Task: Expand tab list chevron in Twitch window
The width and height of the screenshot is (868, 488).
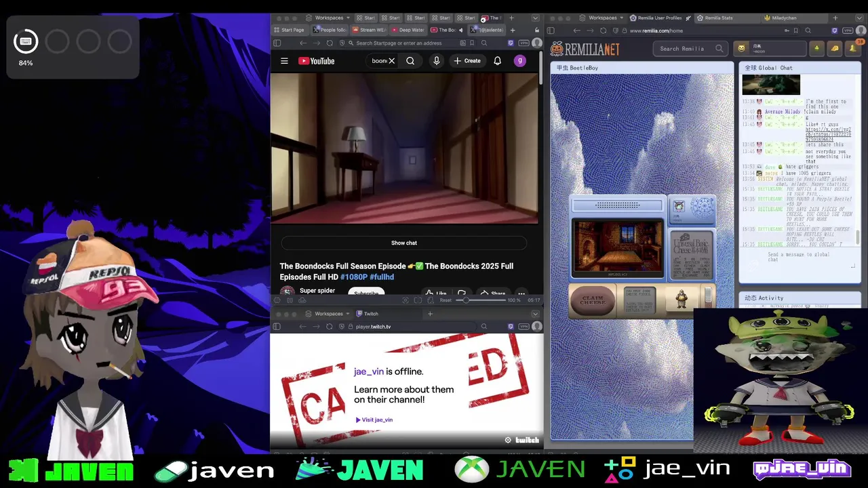Action: click(x=535, y=314)
